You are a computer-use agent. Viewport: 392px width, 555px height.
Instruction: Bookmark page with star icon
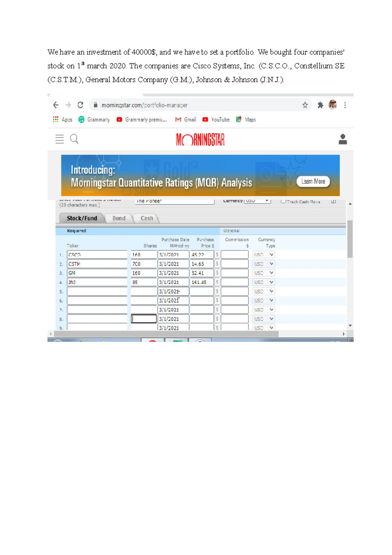coord(305,105)
